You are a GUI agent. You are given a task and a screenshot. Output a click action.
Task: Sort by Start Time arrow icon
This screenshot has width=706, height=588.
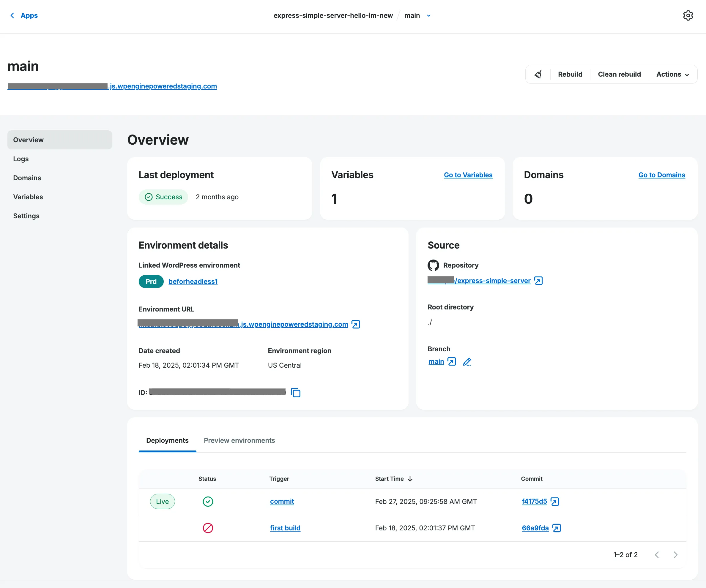pyautogui.click(x=410, y=479)
